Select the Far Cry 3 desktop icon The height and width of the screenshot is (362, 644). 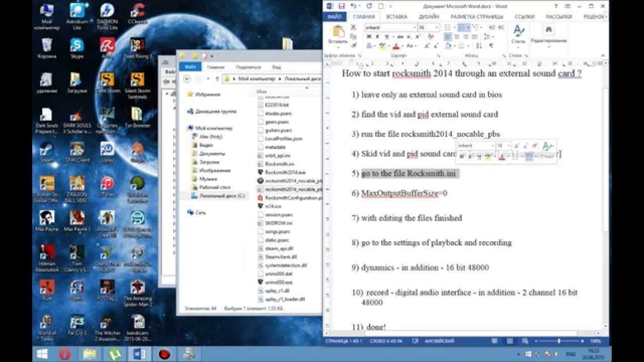[x=77, y=324]
